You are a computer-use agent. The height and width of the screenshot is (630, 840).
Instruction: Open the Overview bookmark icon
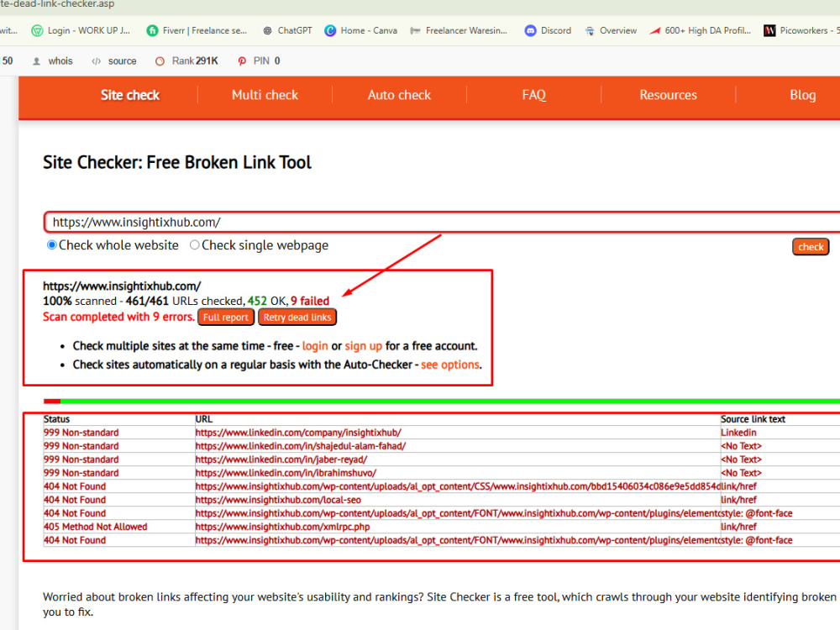pos(590,30)
